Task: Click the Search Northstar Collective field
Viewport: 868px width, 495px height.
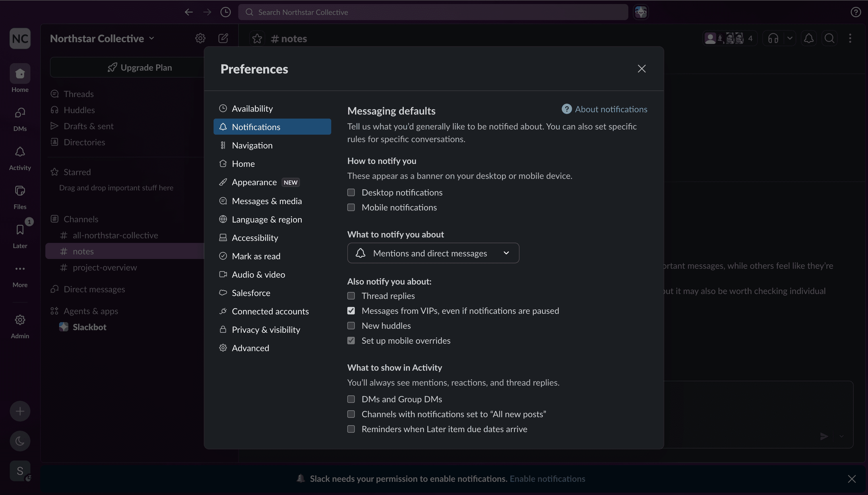Action: click(x=433, y=12)
